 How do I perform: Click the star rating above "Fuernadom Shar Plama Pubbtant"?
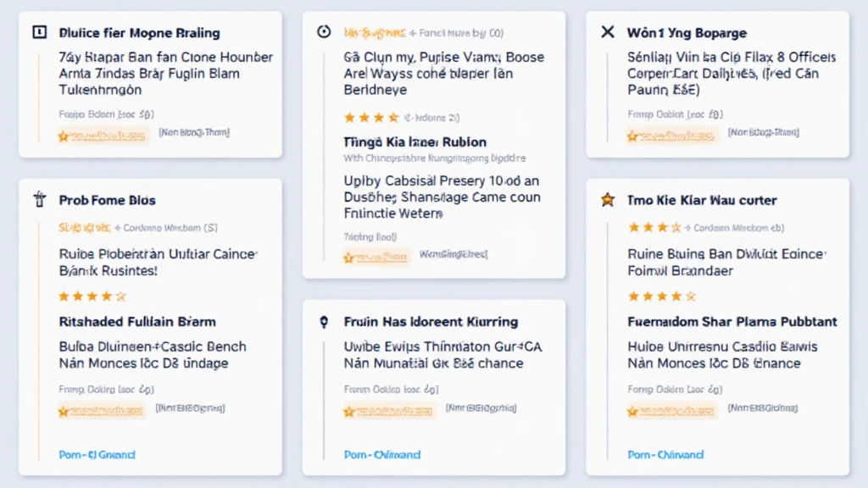click(x=659, y=297)
